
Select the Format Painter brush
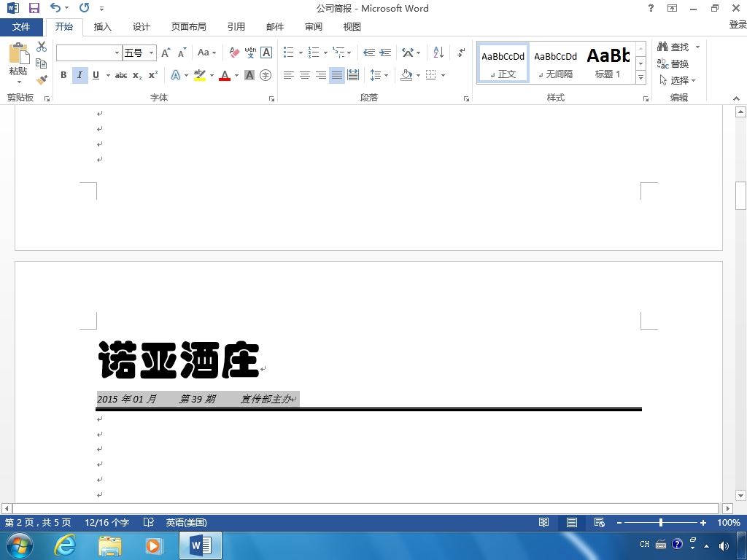pos(42,79)
